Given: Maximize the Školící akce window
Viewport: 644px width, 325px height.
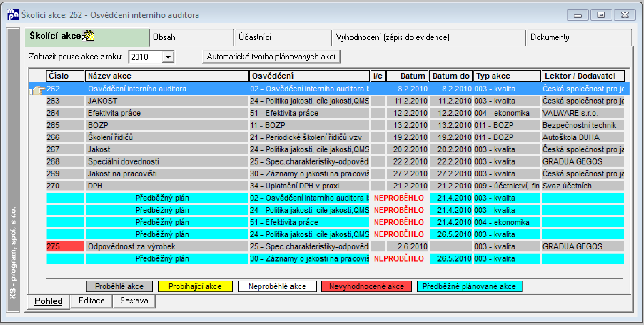Looking at the screenshot, I should tap(601, 15).
